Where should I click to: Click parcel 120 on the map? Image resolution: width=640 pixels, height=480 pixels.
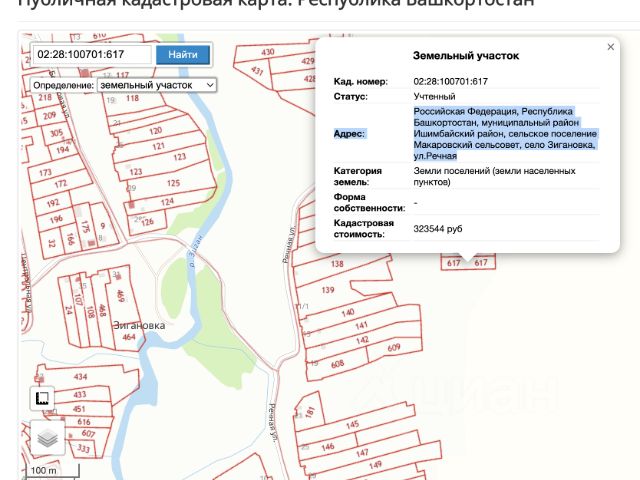156,131
